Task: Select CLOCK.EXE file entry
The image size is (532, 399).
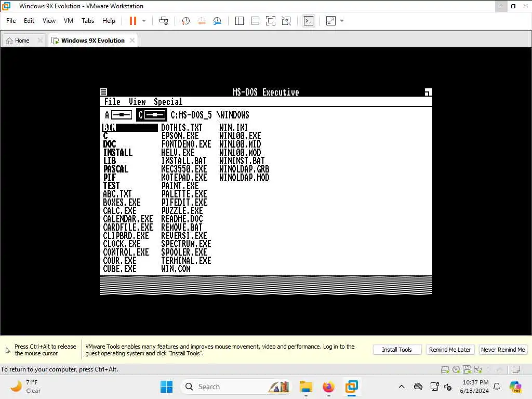Action: (x=122, y=244)
